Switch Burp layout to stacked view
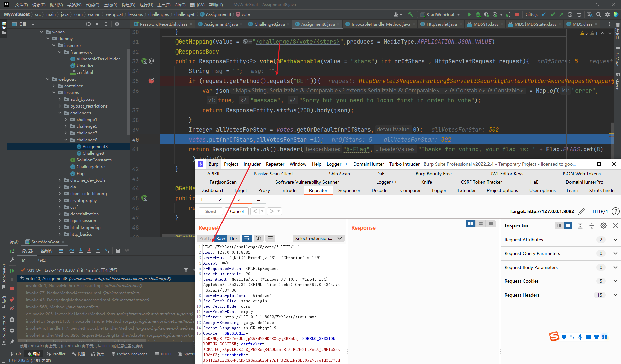621x364 pixels. pos(481,224)
